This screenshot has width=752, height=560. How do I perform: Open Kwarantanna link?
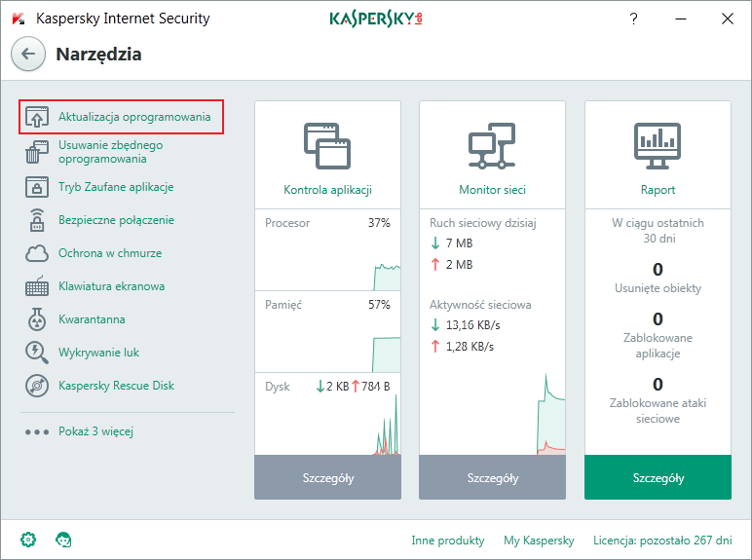(x=92, y=319)
